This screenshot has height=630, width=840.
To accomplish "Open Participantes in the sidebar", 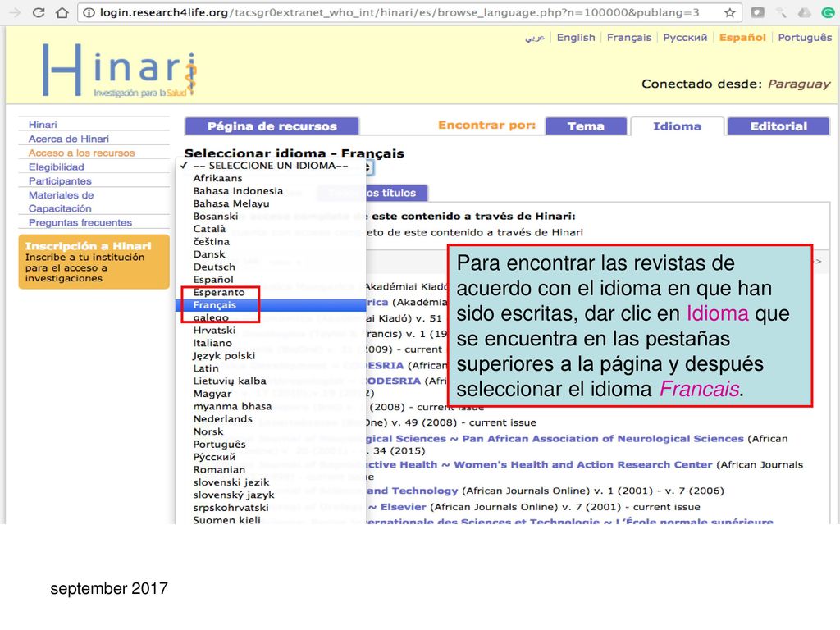I will (60, 181).
